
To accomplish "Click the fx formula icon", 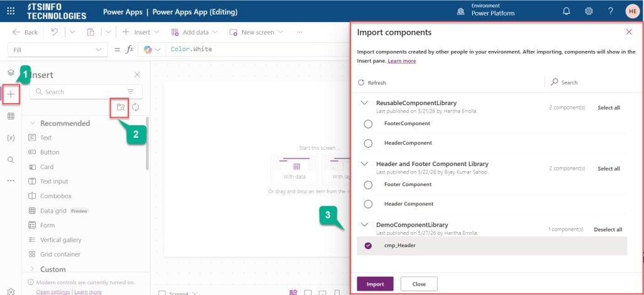I will point(130,49).
